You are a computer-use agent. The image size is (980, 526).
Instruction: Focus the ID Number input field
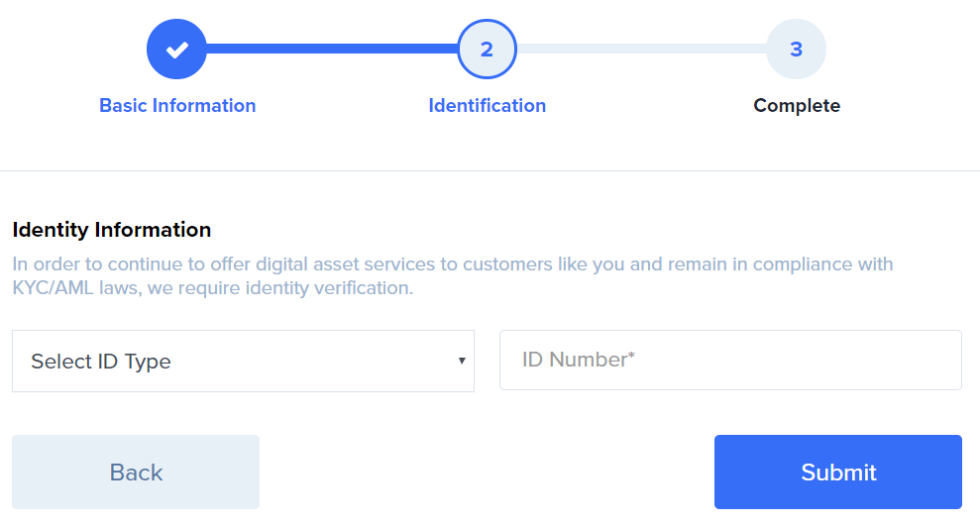730,361
